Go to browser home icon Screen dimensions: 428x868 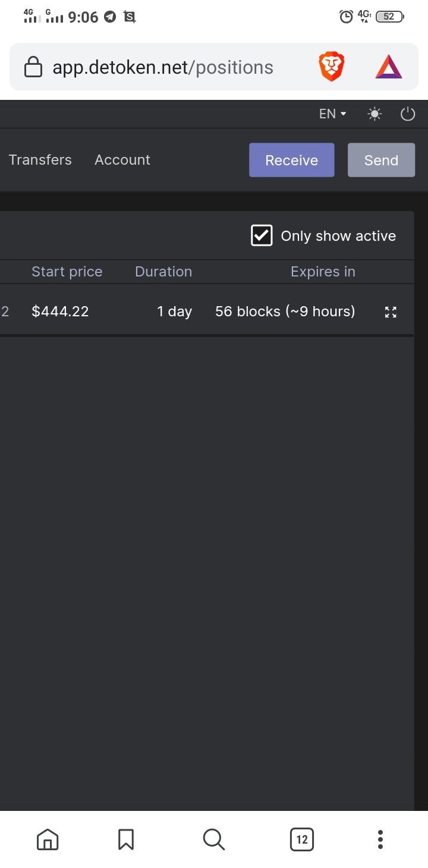coord(48,839)
